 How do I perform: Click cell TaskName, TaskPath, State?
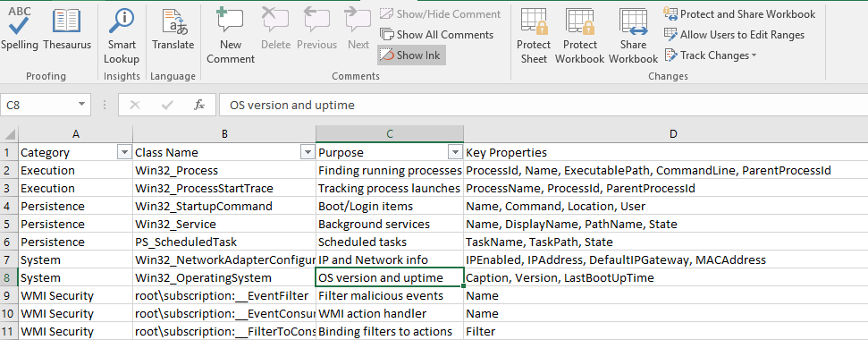click(666, 242)
